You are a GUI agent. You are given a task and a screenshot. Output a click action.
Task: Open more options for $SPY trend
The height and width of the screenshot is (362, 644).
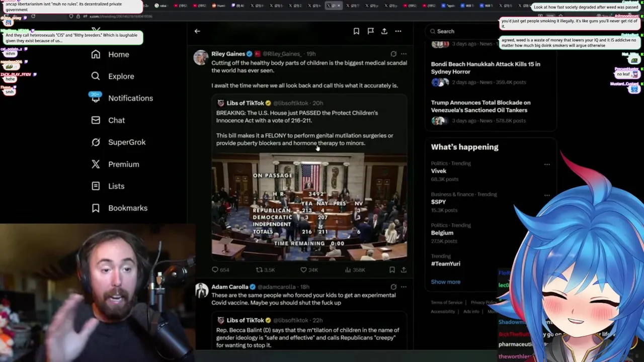click(x=547, y=195)
